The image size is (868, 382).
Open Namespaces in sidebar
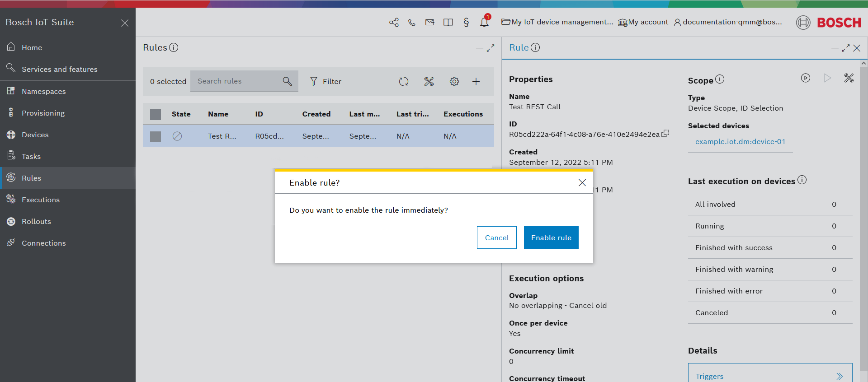click(x=68, y=91)
